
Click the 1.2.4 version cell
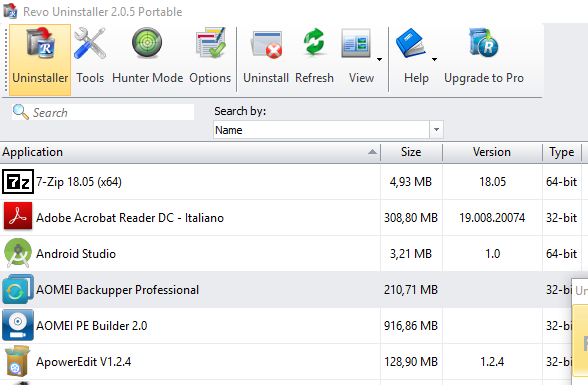(x=492, y=362)
